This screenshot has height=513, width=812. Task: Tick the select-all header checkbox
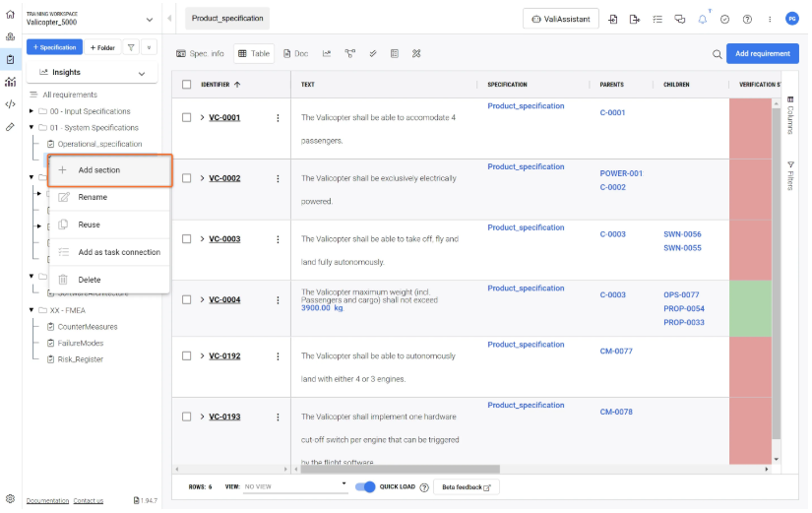click(187, 85)
